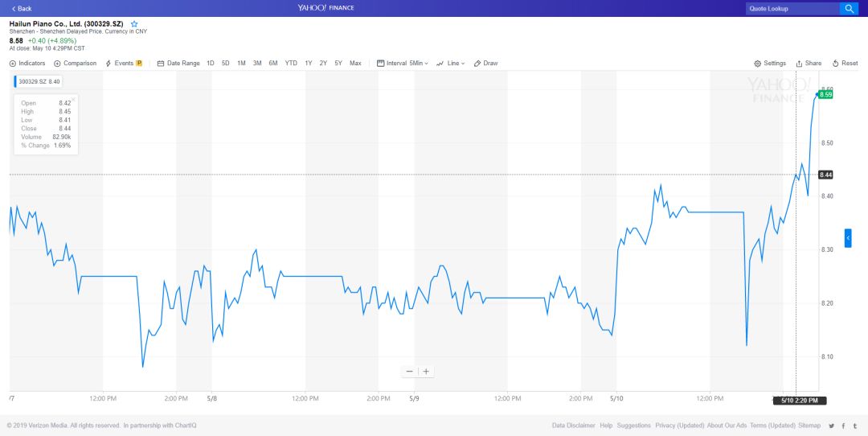Toggle Events display on chart
868x436 pixels.
(x=124, y=63)
